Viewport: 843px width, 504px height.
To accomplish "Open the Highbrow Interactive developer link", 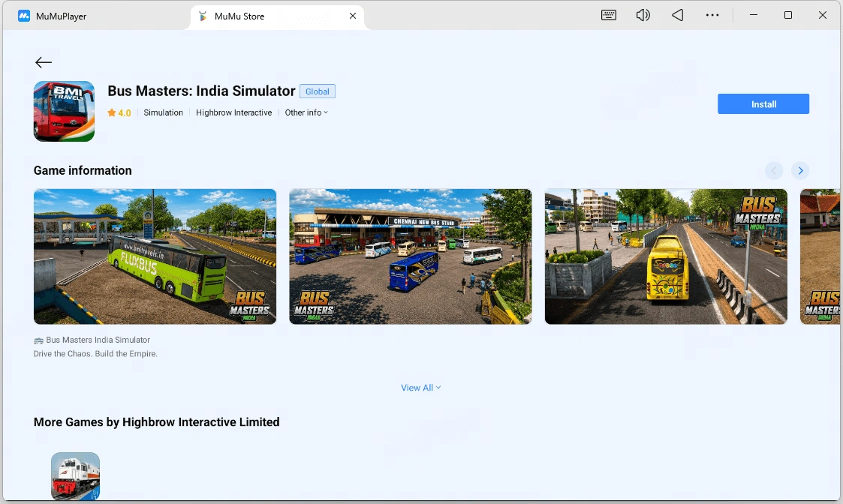I will pyautogui.click(x=234, y=112).
